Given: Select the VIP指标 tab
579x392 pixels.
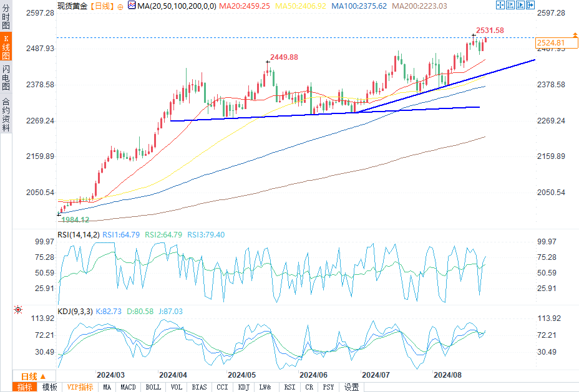Looking at the screenshot, I should tap(80, 387).
